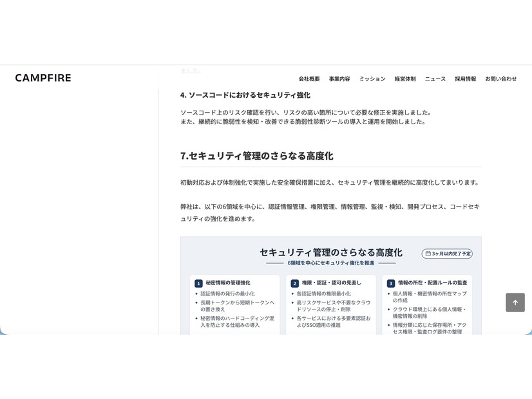Click heading 7.セキュリティ管理のさらなる高度化

(257, 156)
